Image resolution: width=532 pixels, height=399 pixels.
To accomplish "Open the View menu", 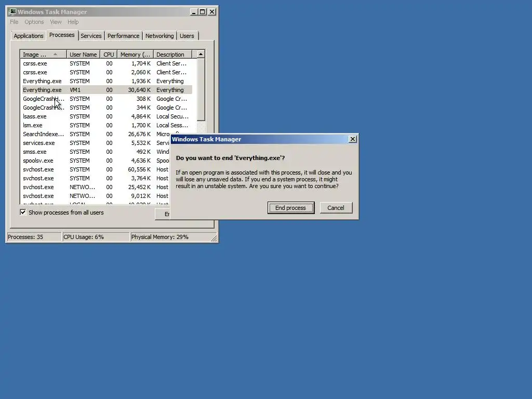I will coord(56,22).
